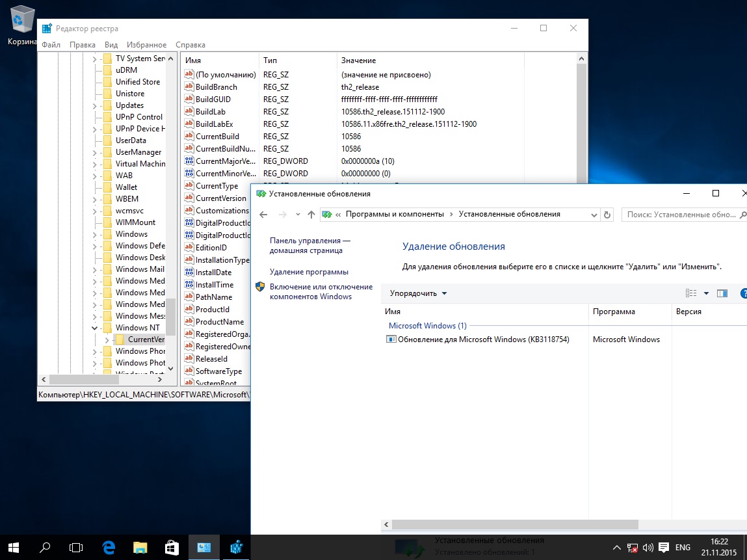
Task: Select the Unified Store registry key
Action: pos(138,82)
